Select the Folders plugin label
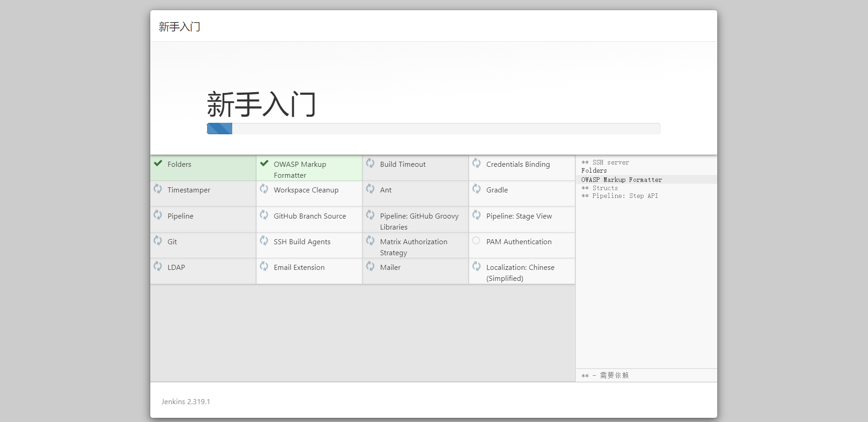This screenshot has width=868, height=422. click(180, 164)
